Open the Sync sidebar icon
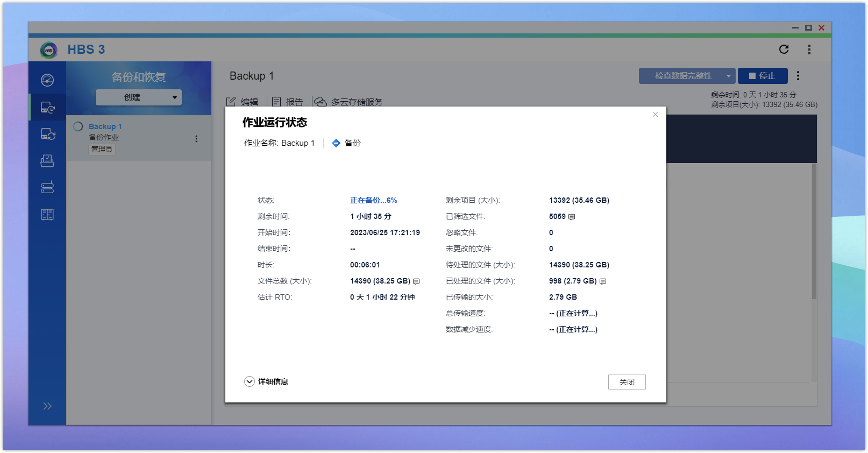This screenshot has width=868, height=453. [47, 134]
